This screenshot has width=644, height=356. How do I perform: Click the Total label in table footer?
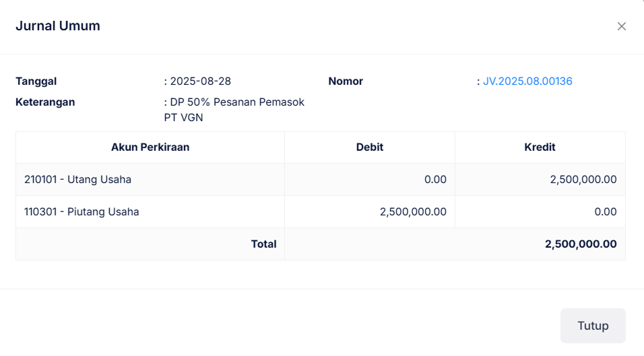[263, 244]
